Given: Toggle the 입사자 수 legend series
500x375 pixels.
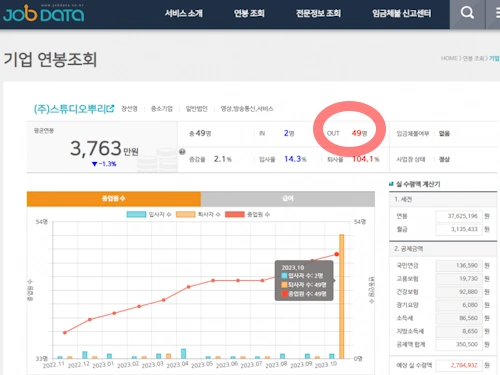Looking at the screenshot, I should (149, 214).
